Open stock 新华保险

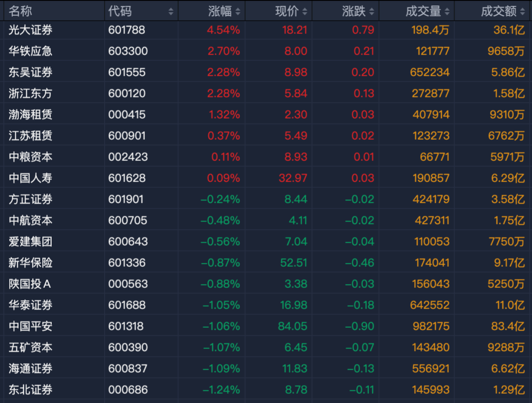tap(31, 263)
